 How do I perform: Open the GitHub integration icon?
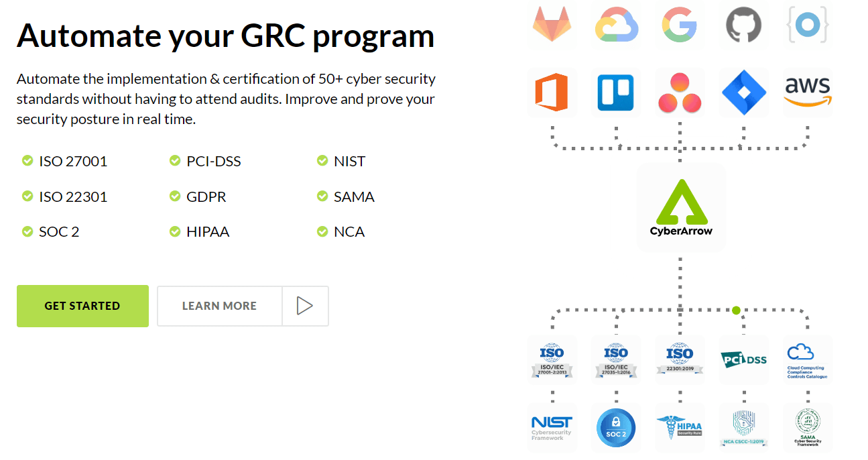pos(743,27)
